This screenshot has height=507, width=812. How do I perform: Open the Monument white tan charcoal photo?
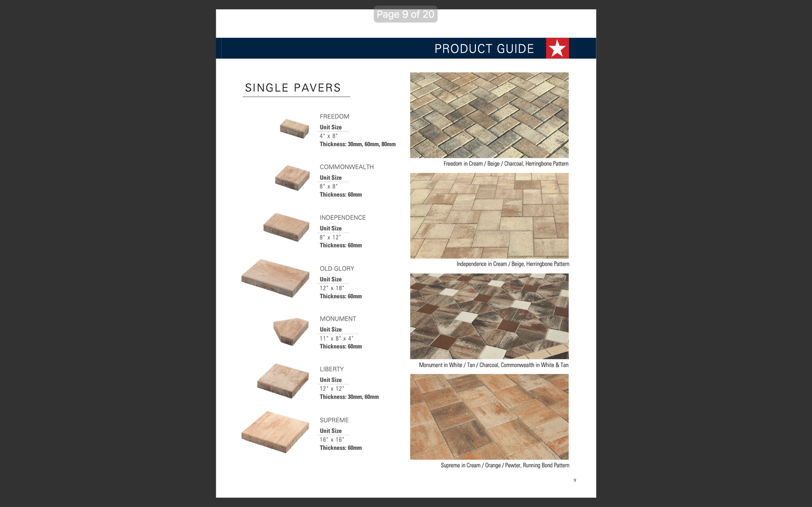(x=489, y=316)
